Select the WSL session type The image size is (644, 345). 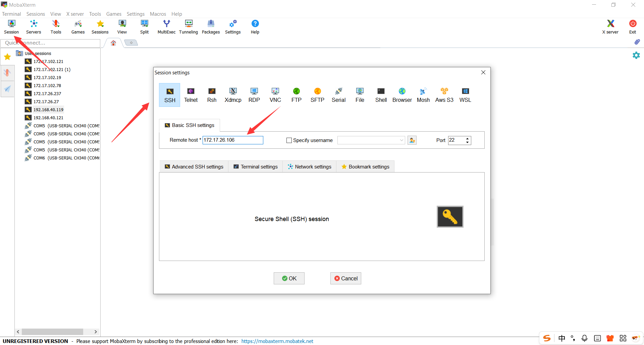click(x=465, y=95)
